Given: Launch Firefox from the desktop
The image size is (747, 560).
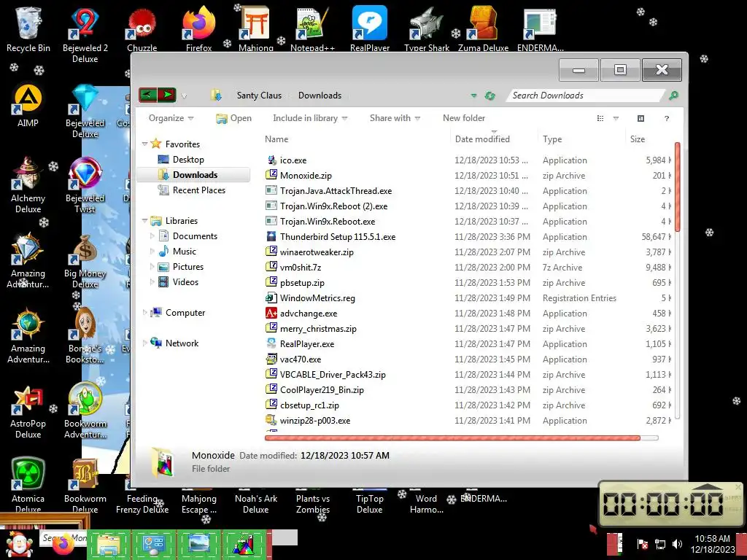Looking at the screenshot, I should [x=198, y=28].
